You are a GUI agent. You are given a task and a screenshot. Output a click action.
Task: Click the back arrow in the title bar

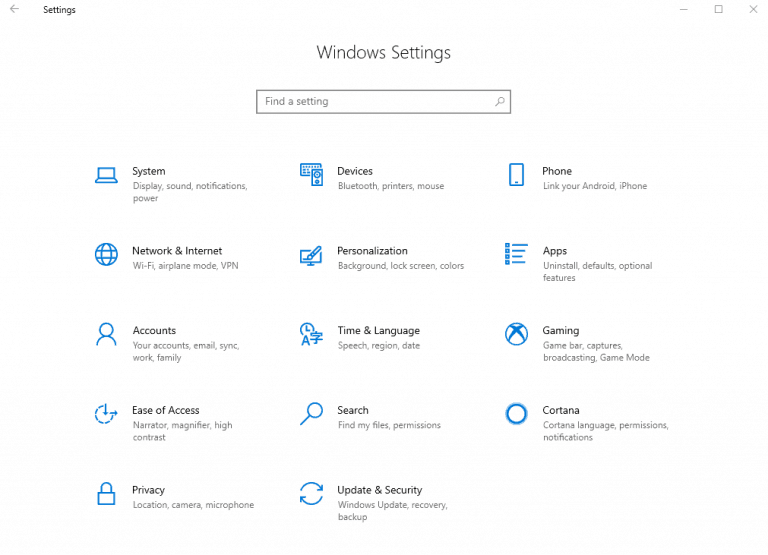pyautogui.click(x=15, y=9)
